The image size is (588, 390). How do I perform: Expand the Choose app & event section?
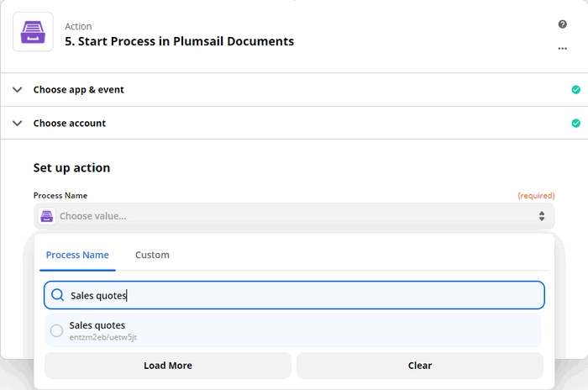(x=294, y=90)
